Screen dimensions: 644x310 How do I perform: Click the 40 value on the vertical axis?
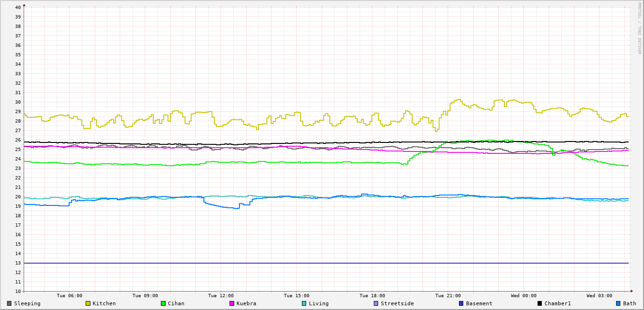(x=18, y=7)
